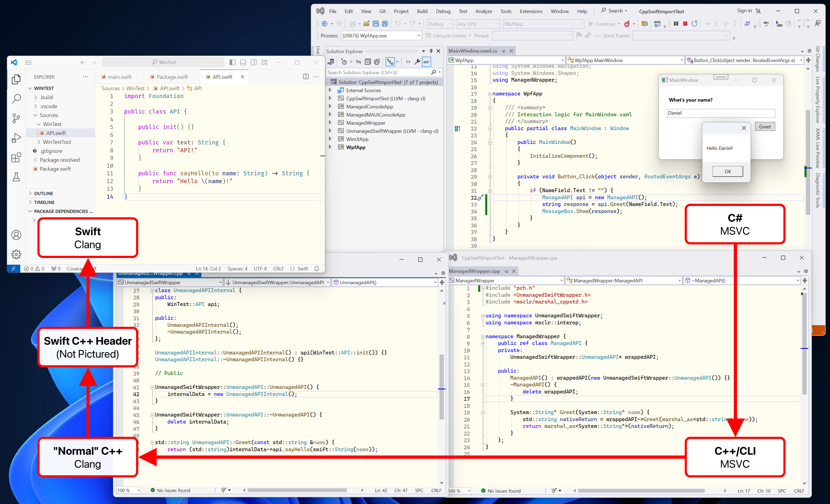Expand the ManagedWrapper project node
This screenshot has height=504, width=830.
click(330, 123)
